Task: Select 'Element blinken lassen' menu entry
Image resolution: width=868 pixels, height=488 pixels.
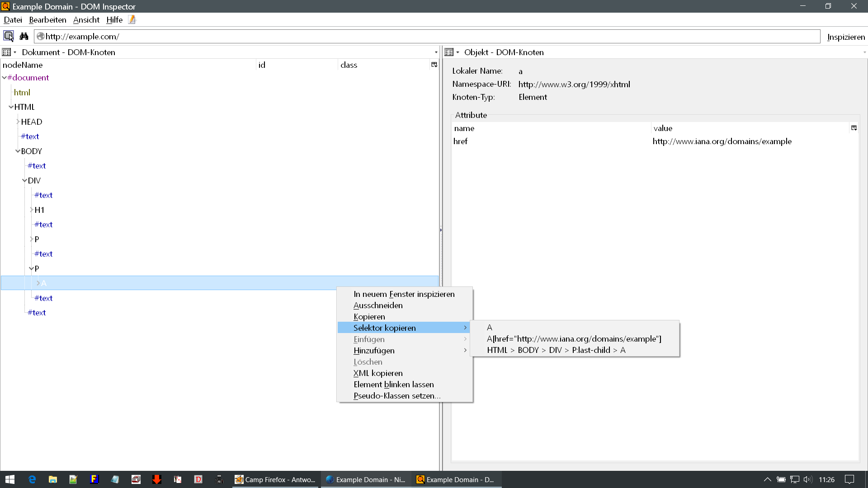Action: pos(393,385)
